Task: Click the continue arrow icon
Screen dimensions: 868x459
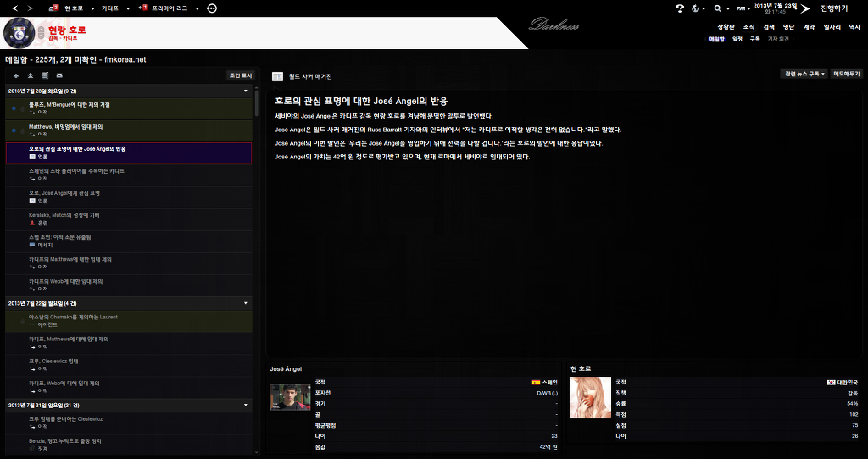Action: coord(805,8)
